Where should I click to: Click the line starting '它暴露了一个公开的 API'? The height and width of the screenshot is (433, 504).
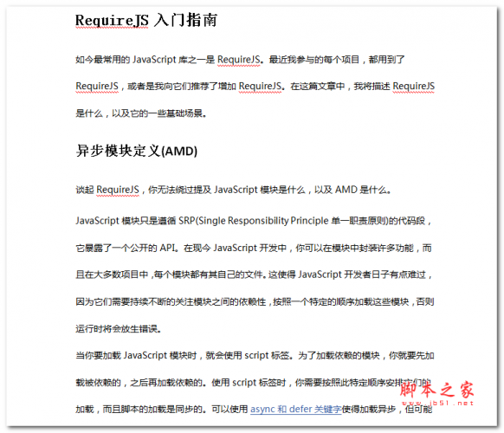(254, 248)
